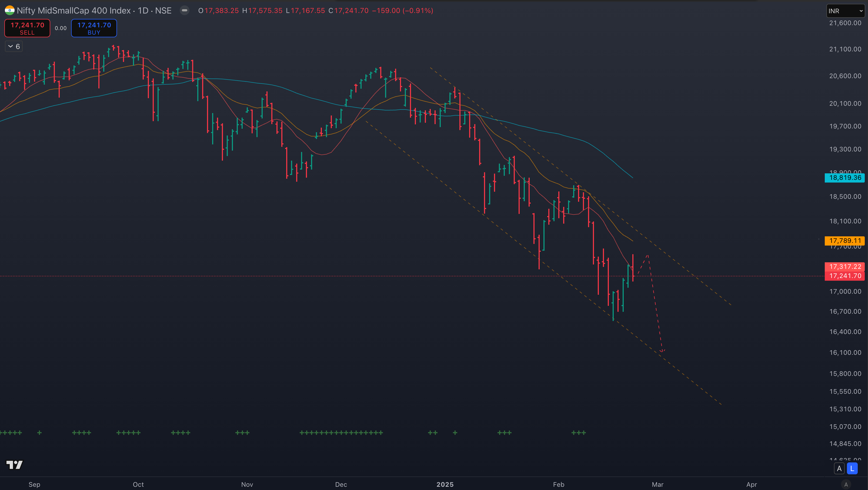868x490 pixels.
Task: Click the orange 17,789.11 price label
Action: tap(845, 241)
